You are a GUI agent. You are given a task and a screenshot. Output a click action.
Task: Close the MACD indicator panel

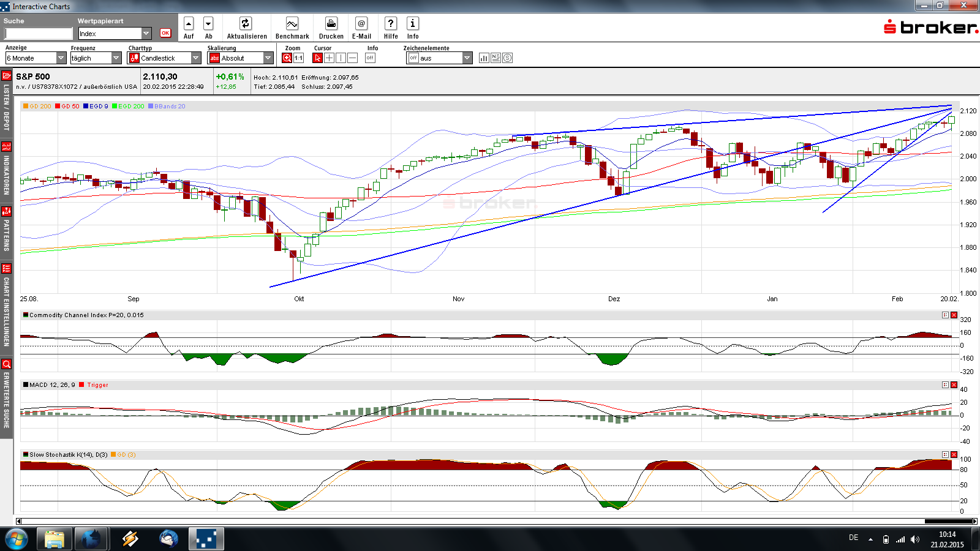(x=954, y=385)
